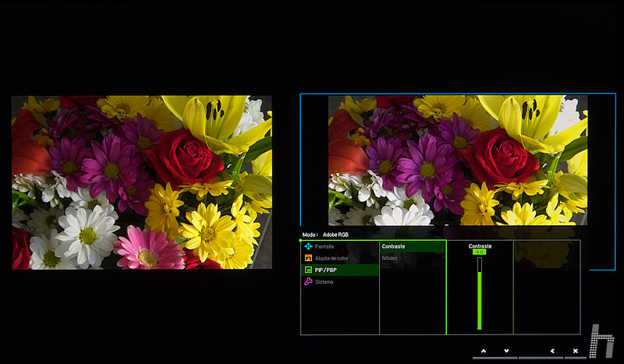This screenshot has width=624, height=364.
Task: Click the dotted h watermark logo
Action: [601, 341]
